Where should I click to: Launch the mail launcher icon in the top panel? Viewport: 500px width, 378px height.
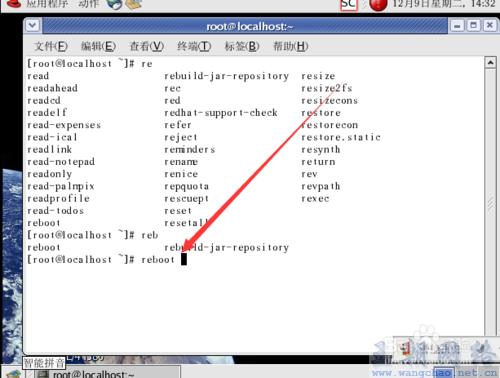(134, 4)
